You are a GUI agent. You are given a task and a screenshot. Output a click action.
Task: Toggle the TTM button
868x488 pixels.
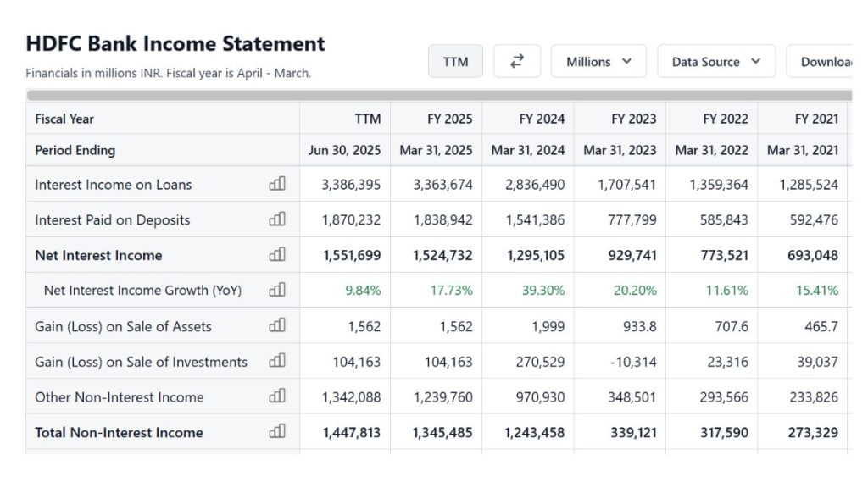pyautogui.click(x=455, y=61)
